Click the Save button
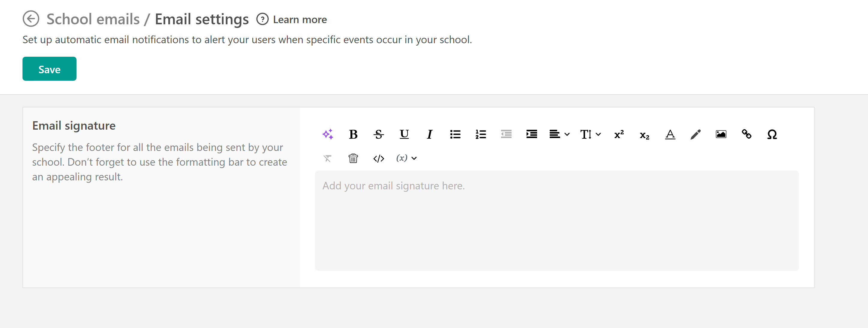 pyautogui.click(x=50, y=69)
